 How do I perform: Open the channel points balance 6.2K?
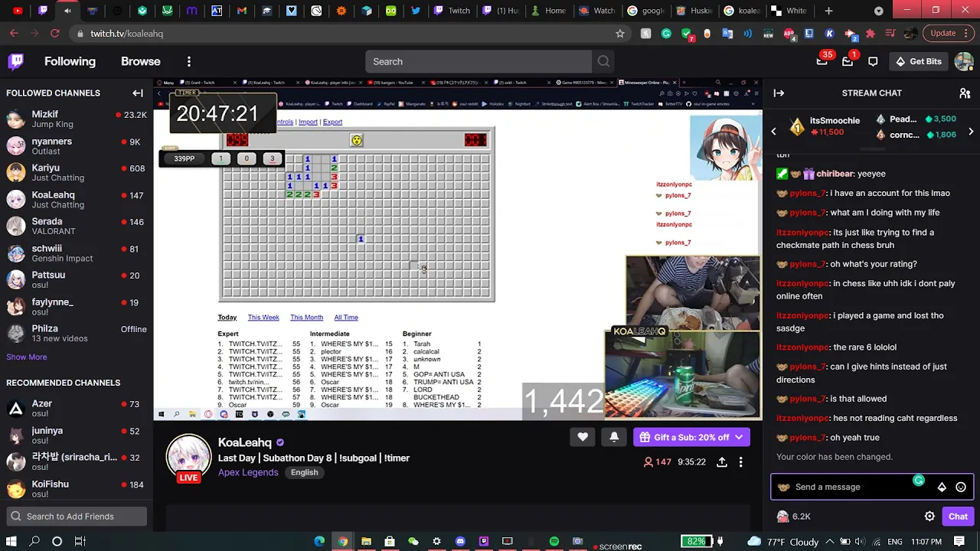click(x=793, y=517)
